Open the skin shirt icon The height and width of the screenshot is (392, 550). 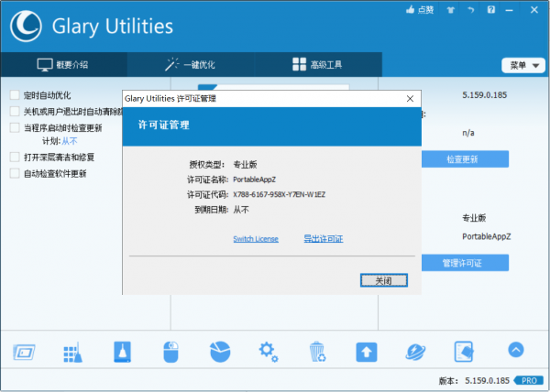[x=451, y=10]
